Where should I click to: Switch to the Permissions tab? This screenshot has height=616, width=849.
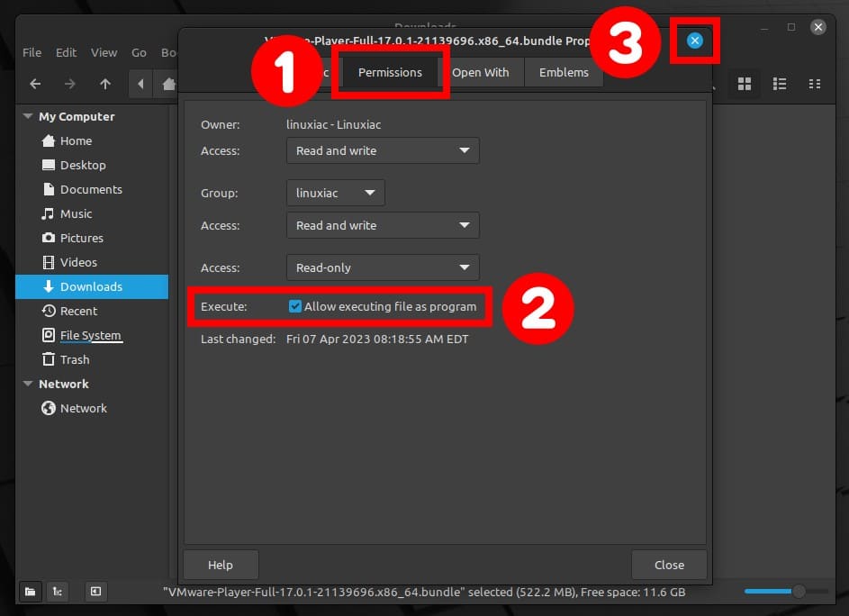pyautogui.click(x=390, y=73)
